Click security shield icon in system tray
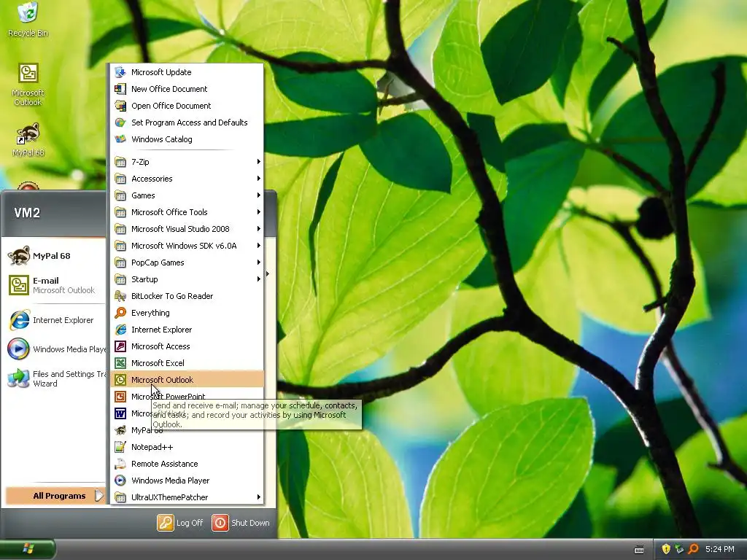 click(666, 549)
